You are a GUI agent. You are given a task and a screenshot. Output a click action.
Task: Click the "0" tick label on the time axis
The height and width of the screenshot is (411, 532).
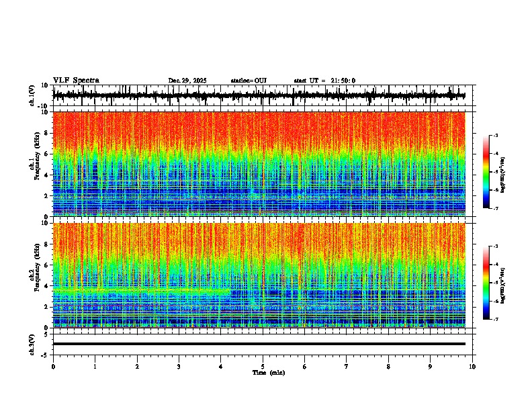tap(53, 367)
